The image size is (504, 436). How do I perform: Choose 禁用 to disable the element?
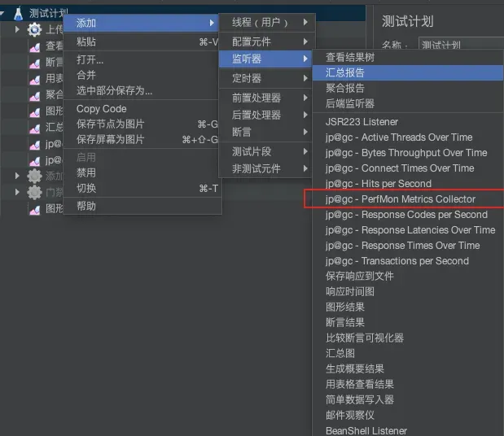(x=86, y=173)
